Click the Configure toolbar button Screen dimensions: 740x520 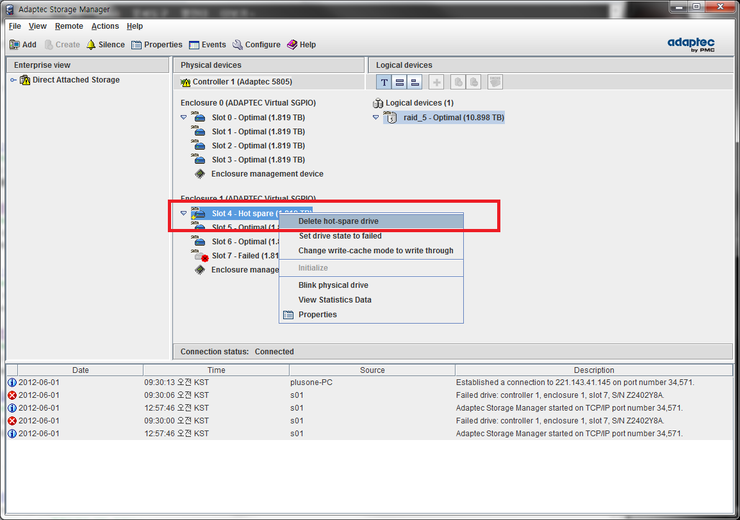(256, 44)
